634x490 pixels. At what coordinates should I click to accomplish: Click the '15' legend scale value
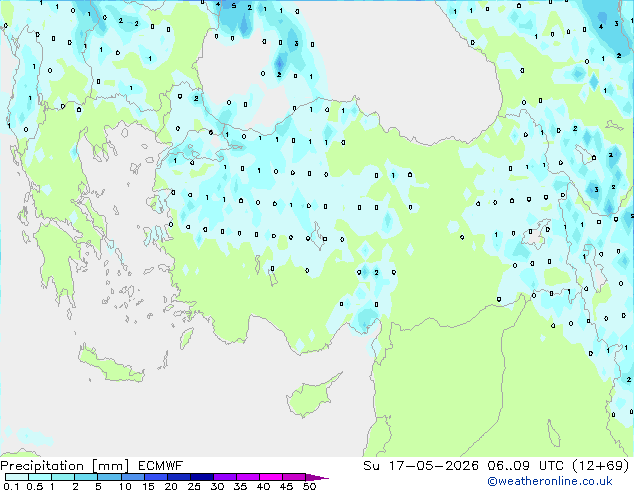click(148, 486)
